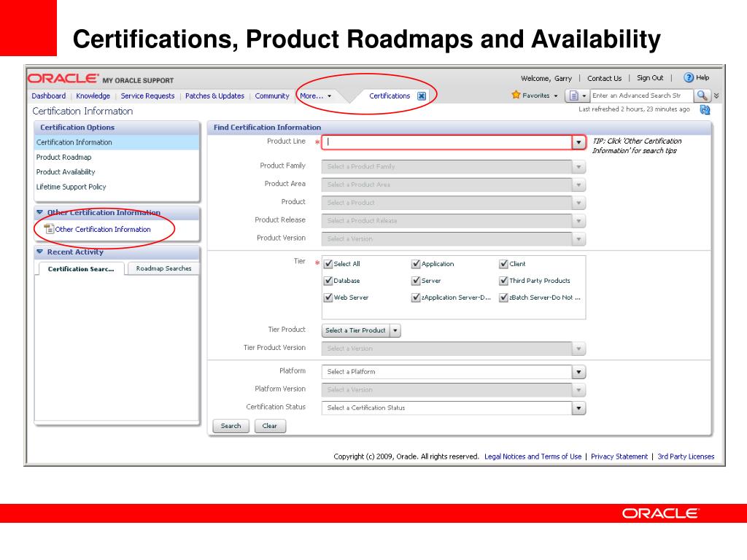The width and height of the screenshot is (747, 560).
Task: Click the Advanced Search input field
Action: pos(641,96)
